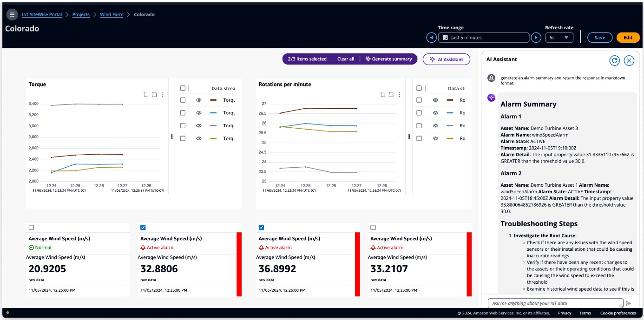The width and height of the screenshot is (644, 320).
Task: Click the red Rotations data stream color swatch
Action: 450,100
